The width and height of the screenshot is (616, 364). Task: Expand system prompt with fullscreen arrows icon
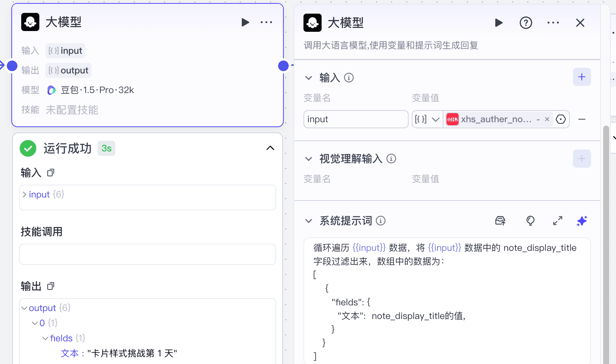coord(558,221)
